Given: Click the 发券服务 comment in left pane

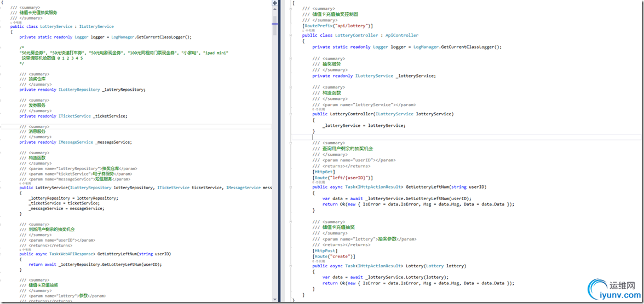Looking at the screenshot, I should coord(32,106).
